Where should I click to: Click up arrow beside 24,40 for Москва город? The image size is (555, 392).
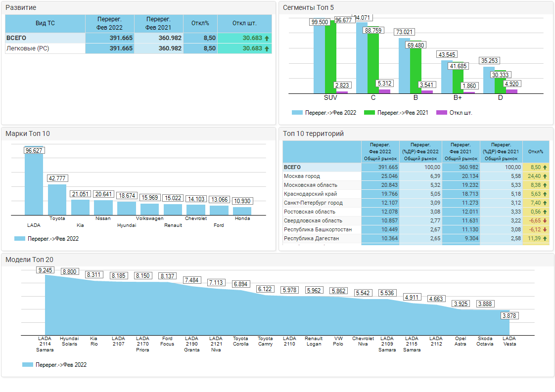pos(545,176)
